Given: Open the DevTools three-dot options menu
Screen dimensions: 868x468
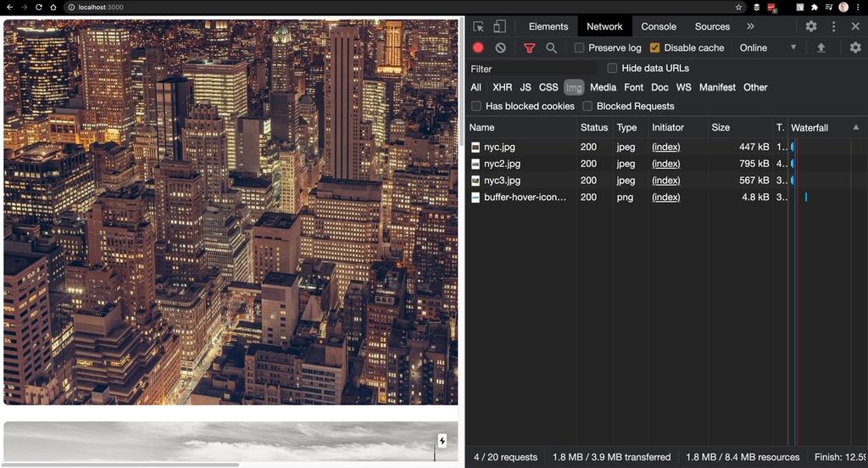Looking at the screenshot, I should point(833,26).
